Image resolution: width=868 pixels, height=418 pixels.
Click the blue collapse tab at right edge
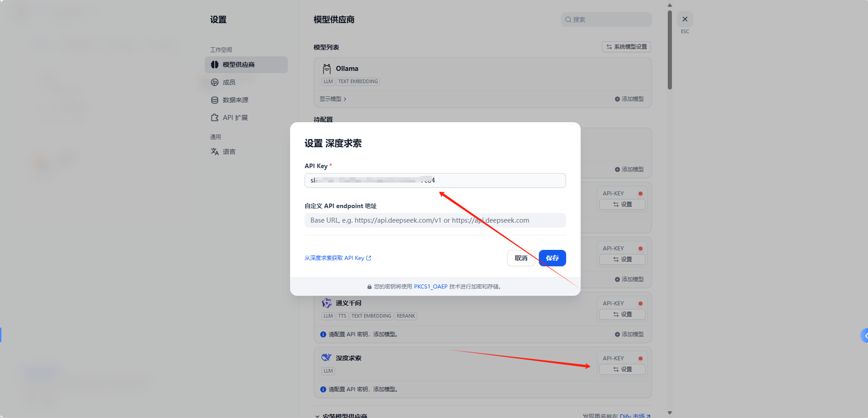click(x=864, y=335)
